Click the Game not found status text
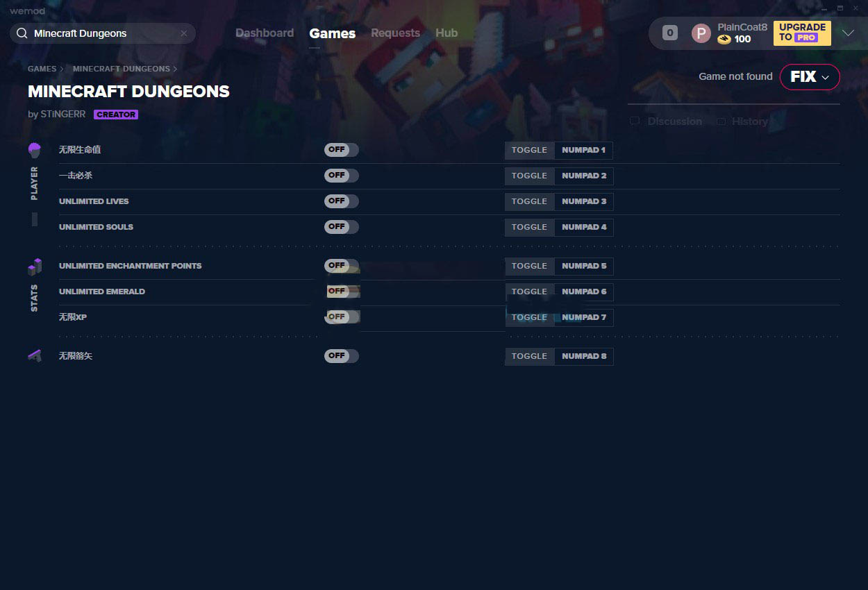The width and height of the screenshot is (868, 590). [x=735, y=76]
